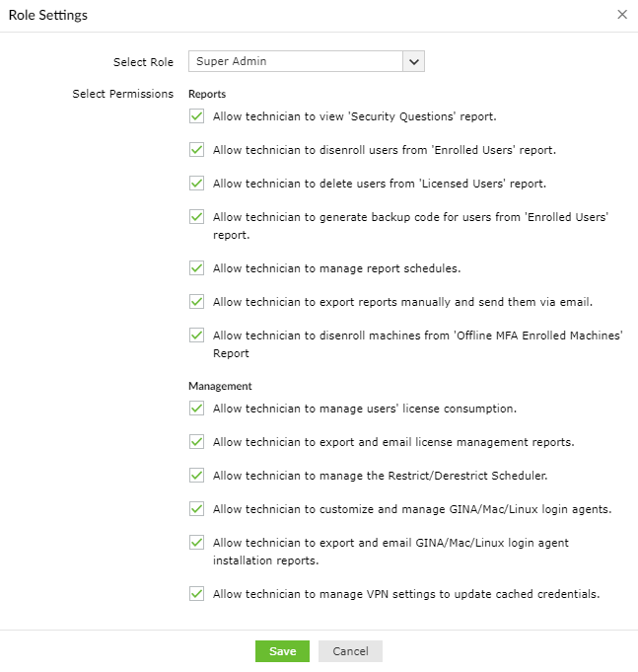This screenshot has height=672, width=638.
Task: Uncheck export reports manually and email
Action: point(196,301)
